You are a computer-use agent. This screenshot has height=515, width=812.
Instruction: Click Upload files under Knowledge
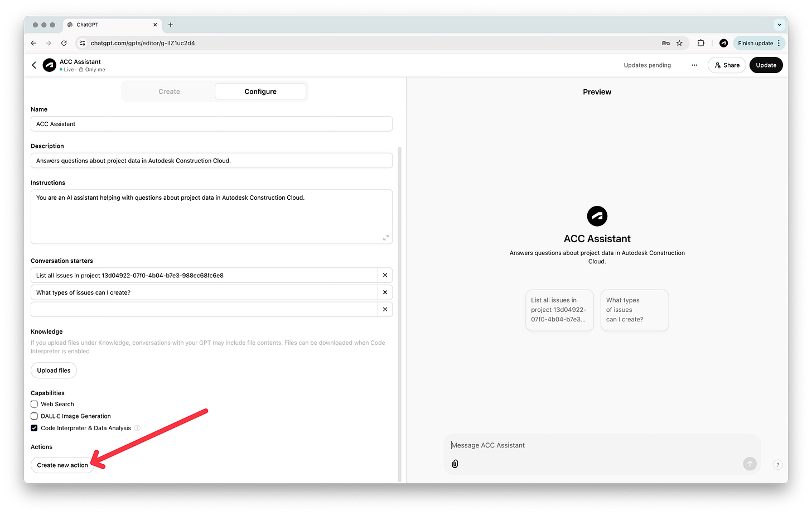(54, 370)
